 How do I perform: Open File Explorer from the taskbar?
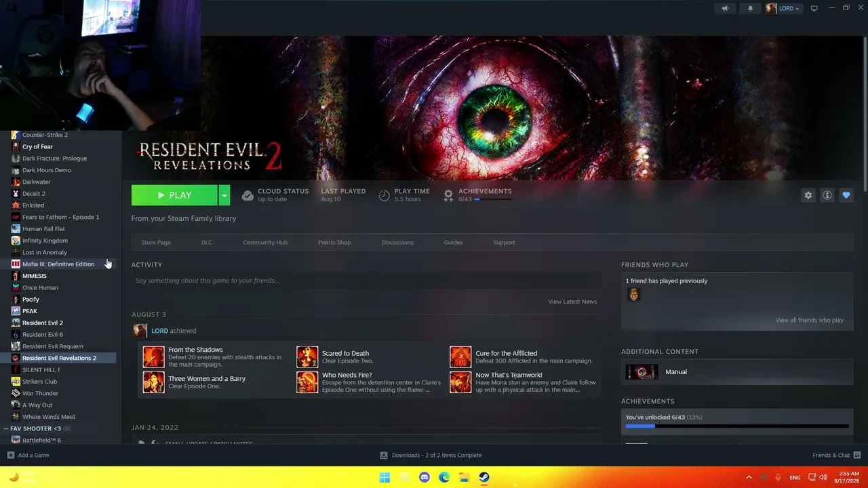pos(464,477)
